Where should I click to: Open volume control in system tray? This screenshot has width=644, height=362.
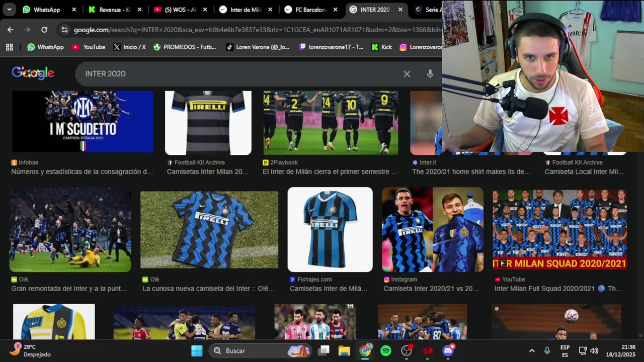[x=594, y=350]
